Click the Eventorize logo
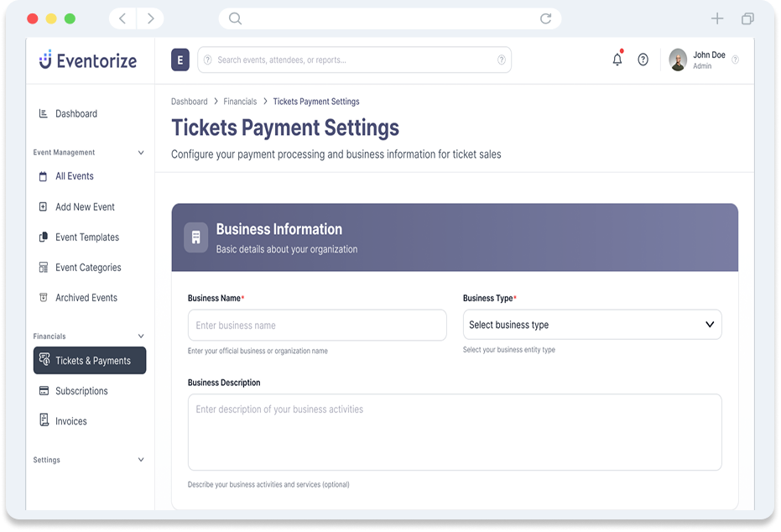 point(88,60)
